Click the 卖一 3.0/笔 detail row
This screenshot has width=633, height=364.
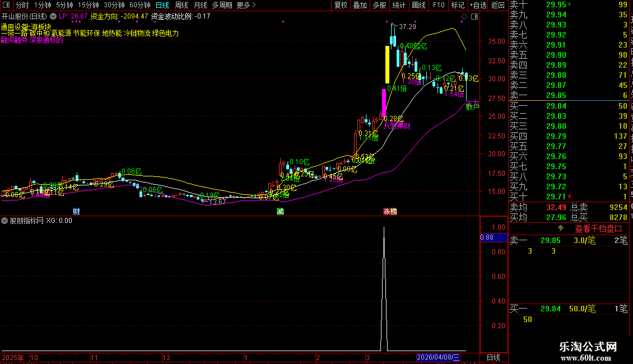tap(569, 240)
